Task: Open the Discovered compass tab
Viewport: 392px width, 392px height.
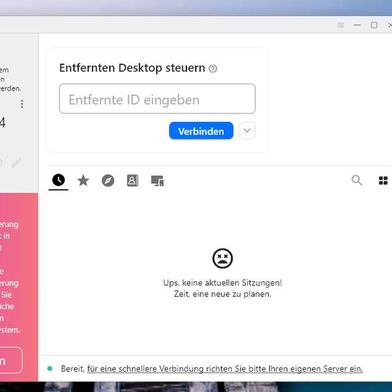Action: pyautogui.click(x=108, y=181)
